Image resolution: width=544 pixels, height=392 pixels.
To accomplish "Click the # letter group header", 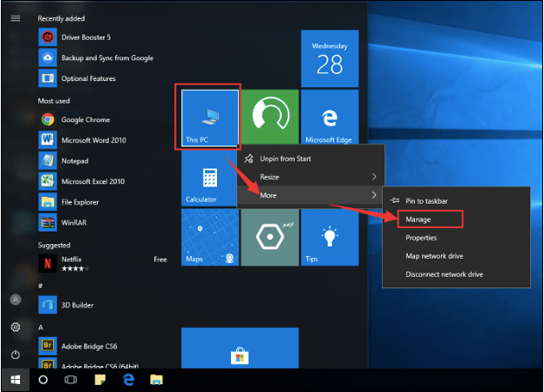I will [x=41, y=286].
